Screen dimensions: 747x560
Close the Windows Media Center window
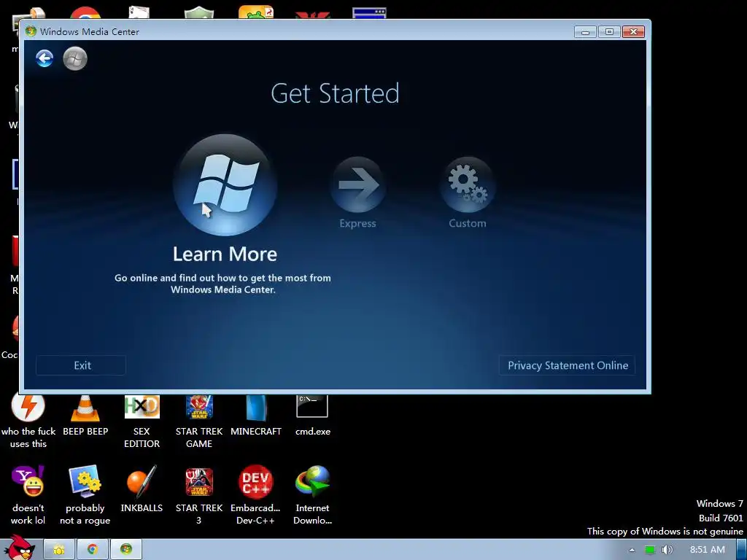(x=633, y=32)
